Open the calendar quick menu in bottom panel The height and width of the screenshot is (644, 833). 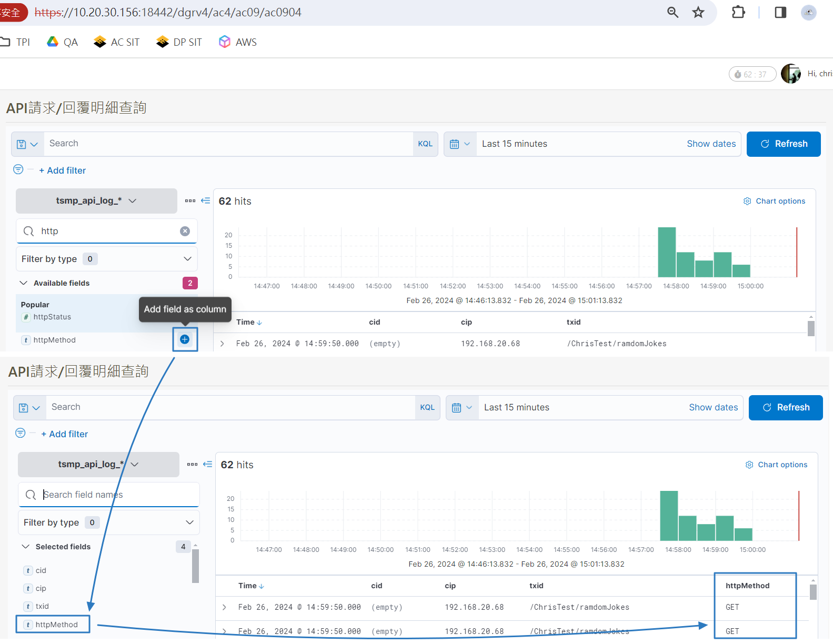pos(462,407)
